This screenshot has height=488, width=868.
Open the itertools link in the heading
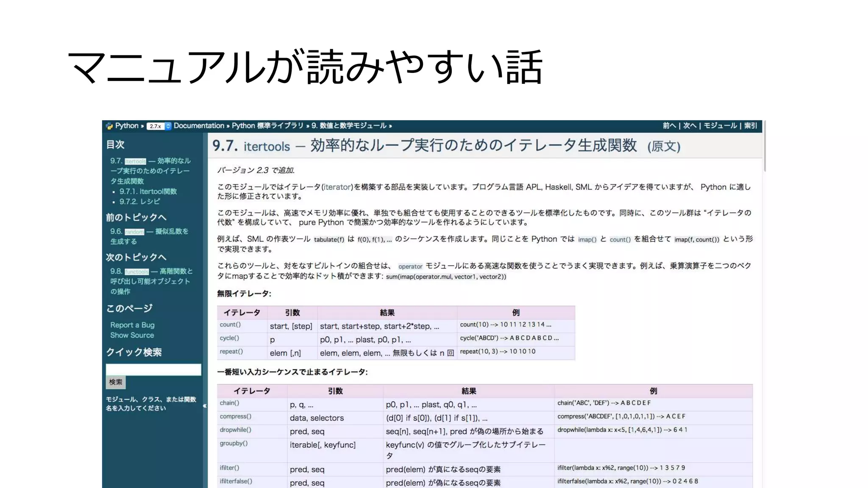pyautogui.click(x=267, y=147)
